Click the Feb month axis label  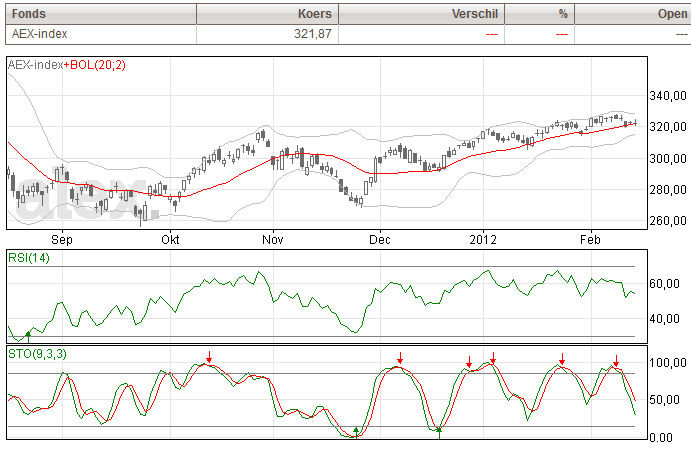(x=590, y=240)
